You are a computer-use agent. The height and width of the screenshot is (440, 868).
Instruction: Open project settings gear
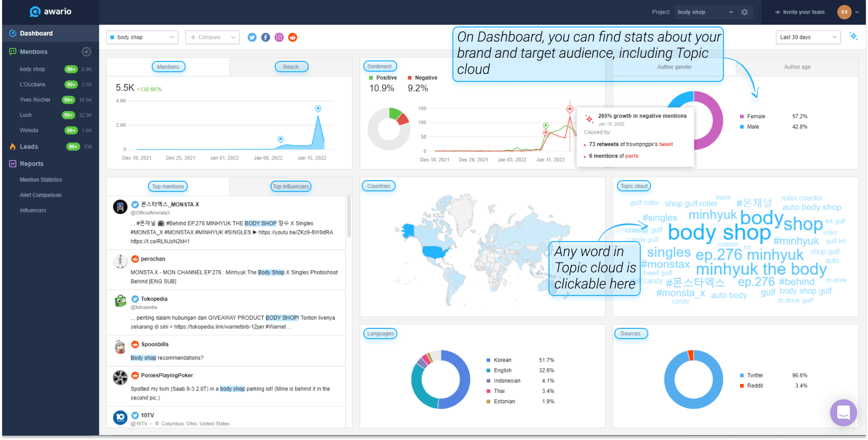pyautogui.click(x=744, y=12)
